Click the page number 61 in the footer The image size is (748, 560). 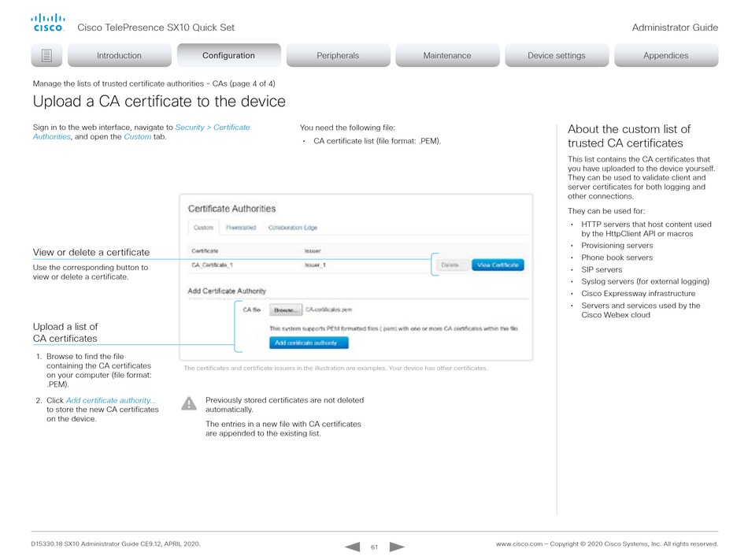tap(375, 547)
